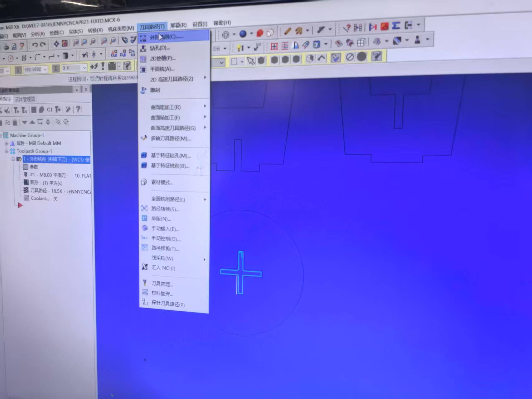Open 2D挖槽(P) pocket toolpath

(174, 58)
